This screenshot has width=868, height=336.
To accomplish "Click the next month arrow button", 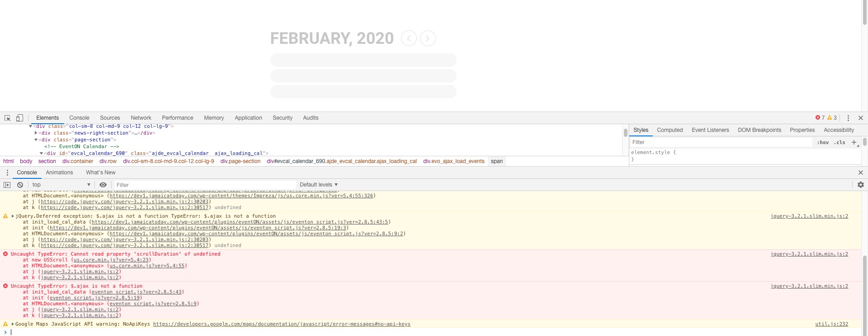I will coord(428,38).
